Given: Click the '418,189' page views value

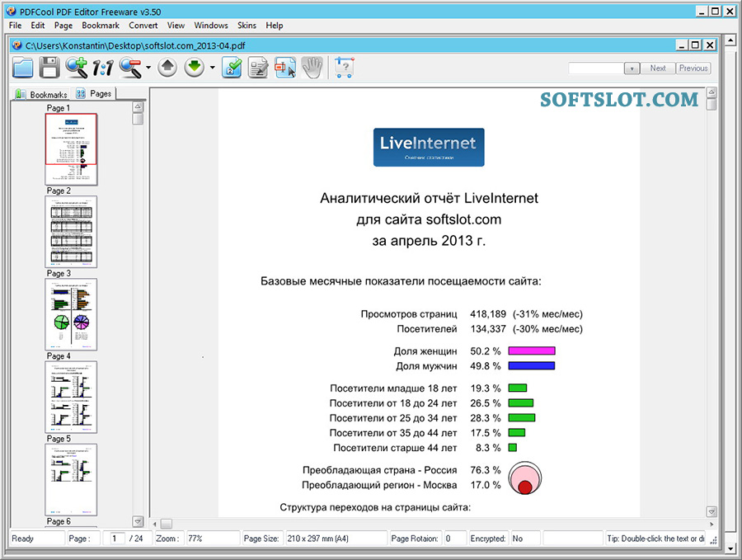Looking at the screenshot, I should tap(488, 314).
